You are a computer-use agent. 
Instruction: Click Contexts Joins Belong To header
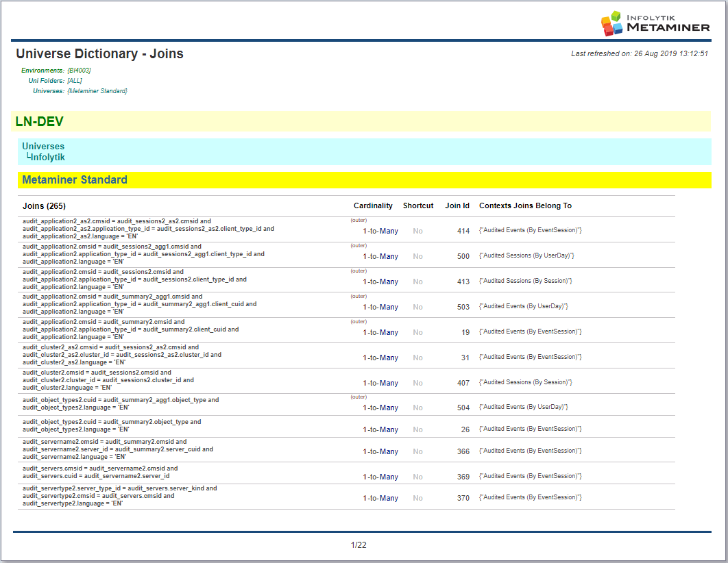tap(525, 206)
